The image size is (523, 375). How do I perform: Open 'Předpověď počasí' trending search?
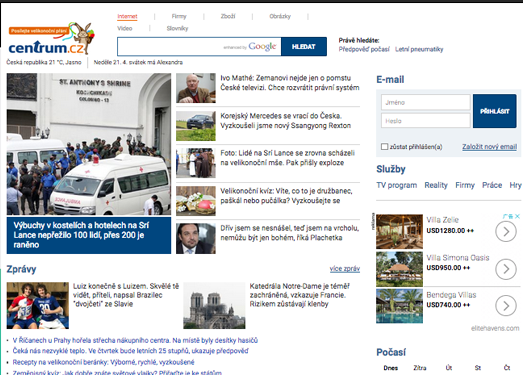pyautogui.click(x=364, y=49)
